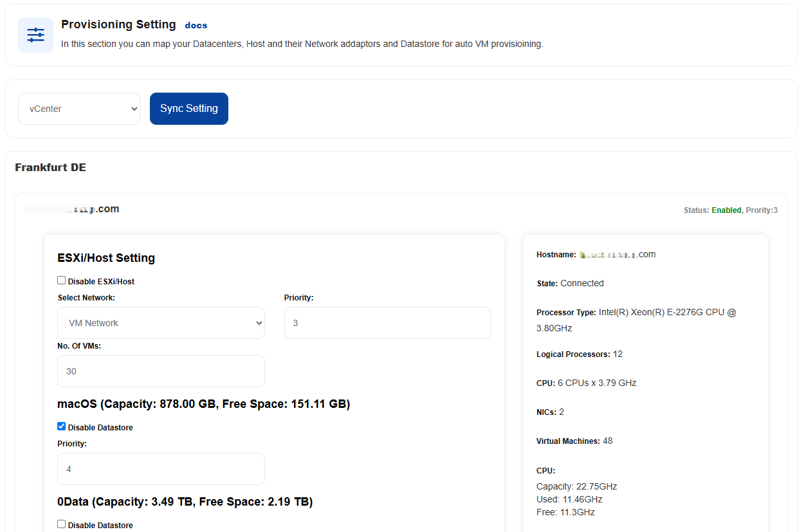Image resolution: width=804 pixels, height=532 pixels.
Task: Click the Provisioning Setting sliders icon
Action: (35, 35)
